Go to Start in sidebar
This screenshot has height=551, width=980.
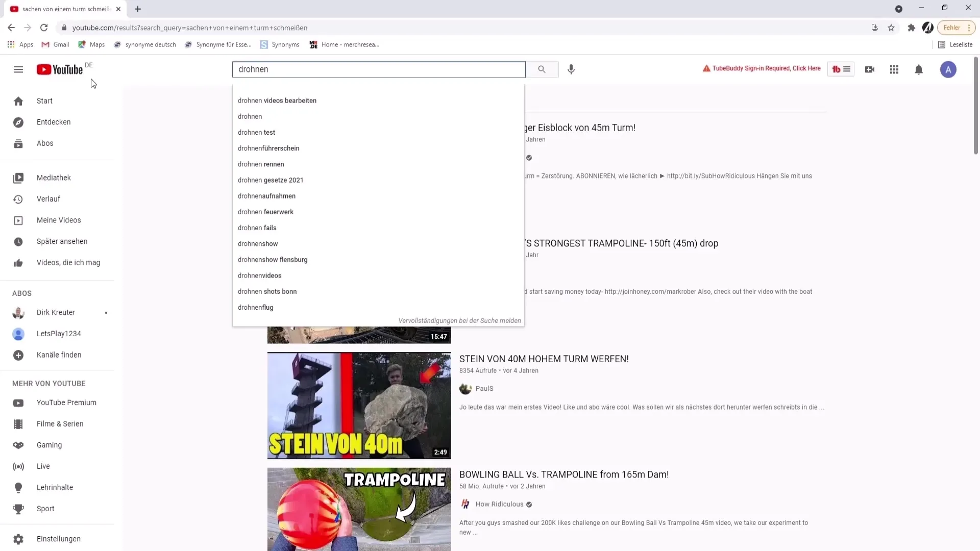(x=57, y=101)
